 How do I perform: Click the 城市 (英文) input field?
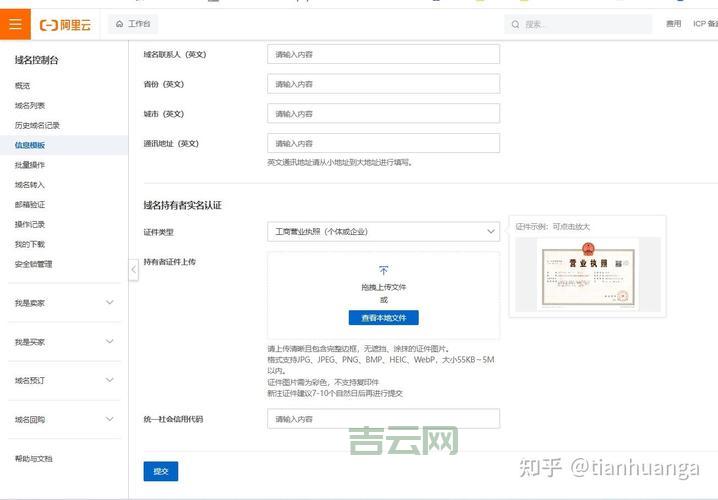coord(383,114)
